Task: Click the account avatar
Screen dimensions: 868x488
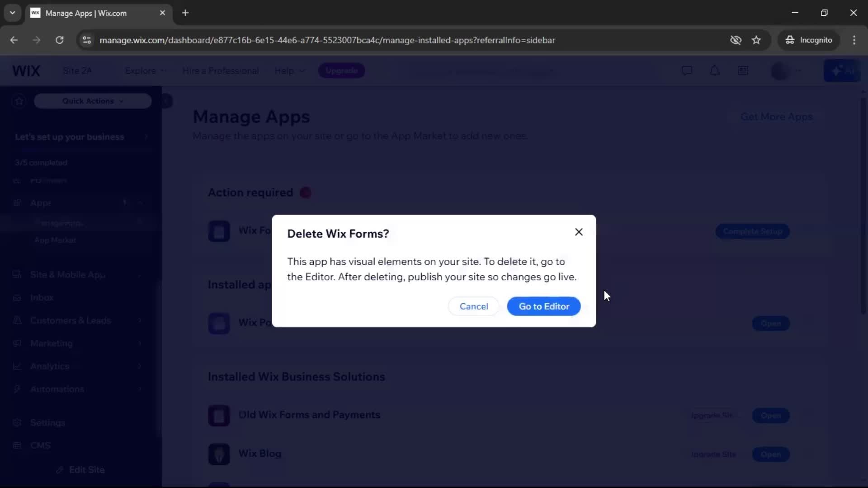Action: 781,71
